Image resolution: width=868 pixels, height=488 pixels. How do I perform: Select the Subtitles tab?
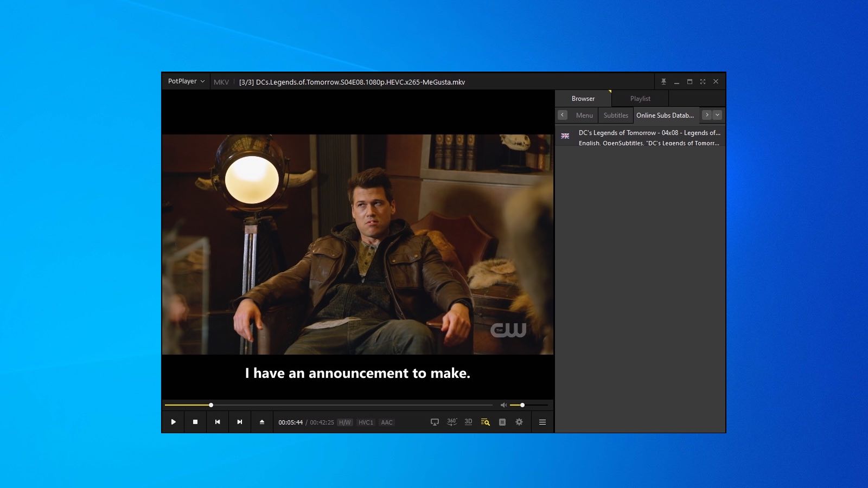click(x=616, y=115)
